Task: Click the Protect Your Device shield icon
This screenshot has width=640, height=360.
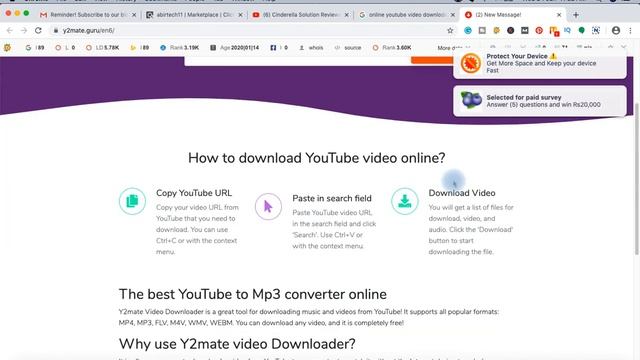Action: pos(471,63)
